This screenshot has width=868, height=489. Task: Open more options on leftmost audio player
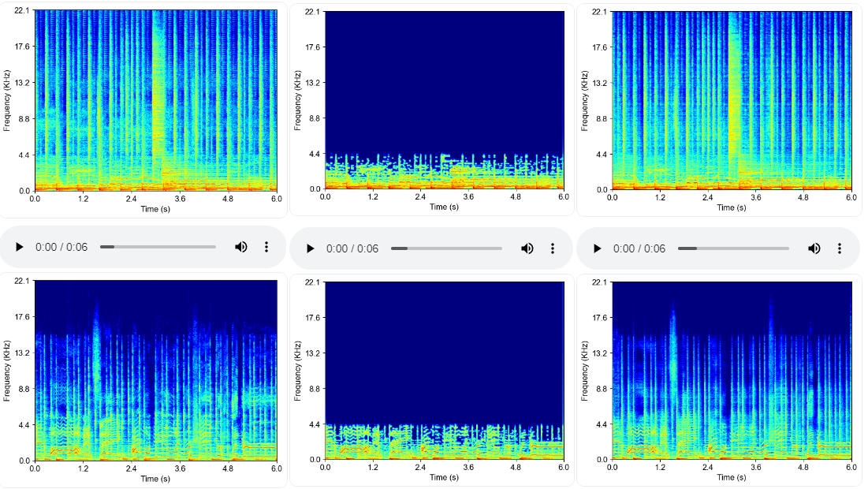pyautogui.click(x=266, y=247)
